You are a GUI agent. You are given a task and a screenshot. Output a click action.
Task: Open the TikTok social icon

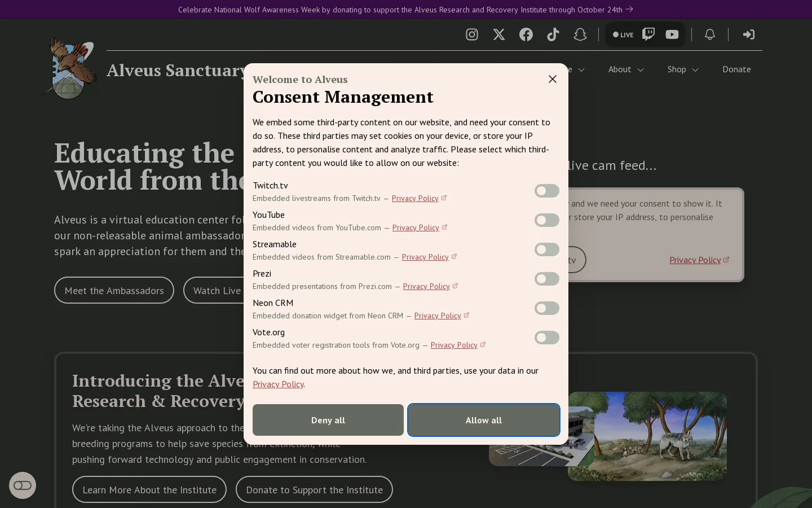point(553,34)
